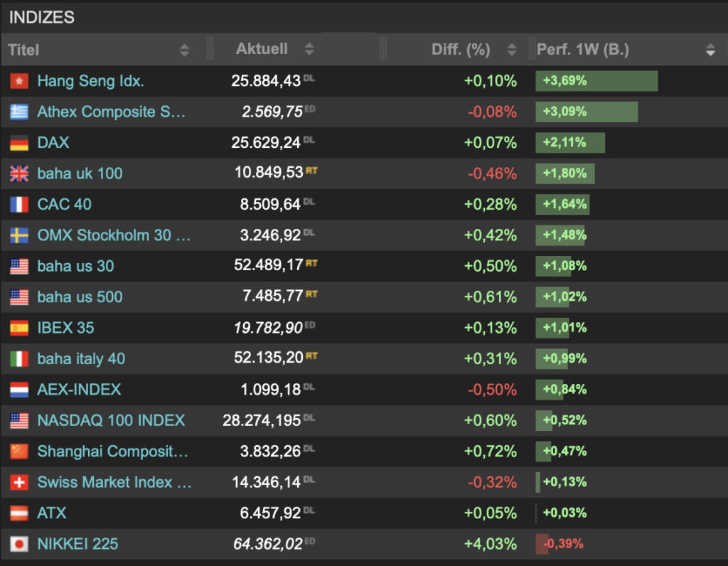
Task: Click the Chinese flag beside Shanghai Composite
Action: [x=19, y=452]
